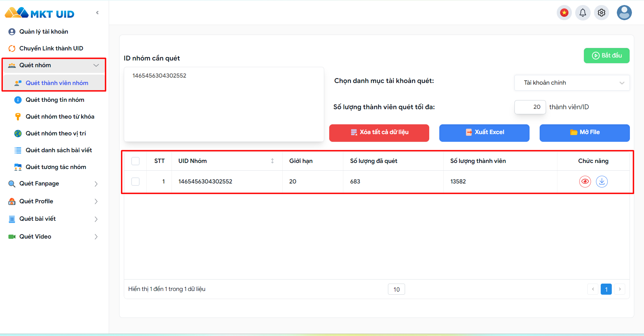Click the Quét bài viết document icon
644x336 pixels.
[12, 219]
